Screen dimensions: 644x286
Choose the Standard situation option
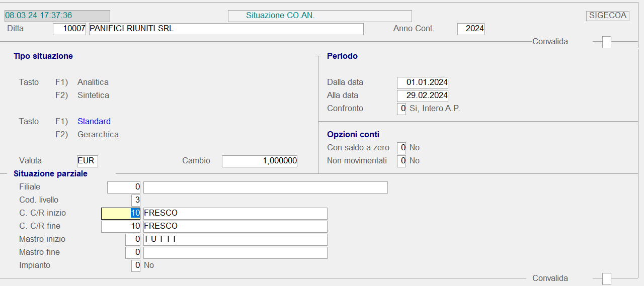94,122
